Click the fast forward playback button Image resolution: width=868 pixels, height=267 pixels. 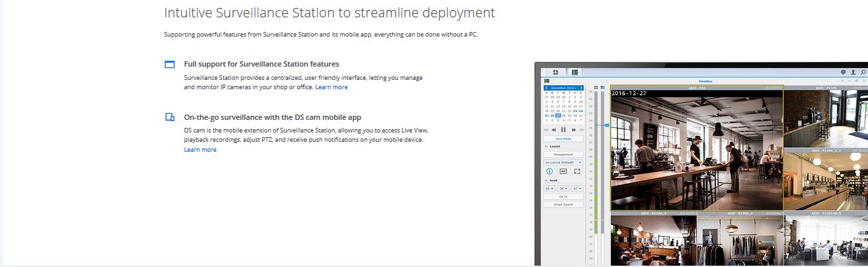point(574,130)
